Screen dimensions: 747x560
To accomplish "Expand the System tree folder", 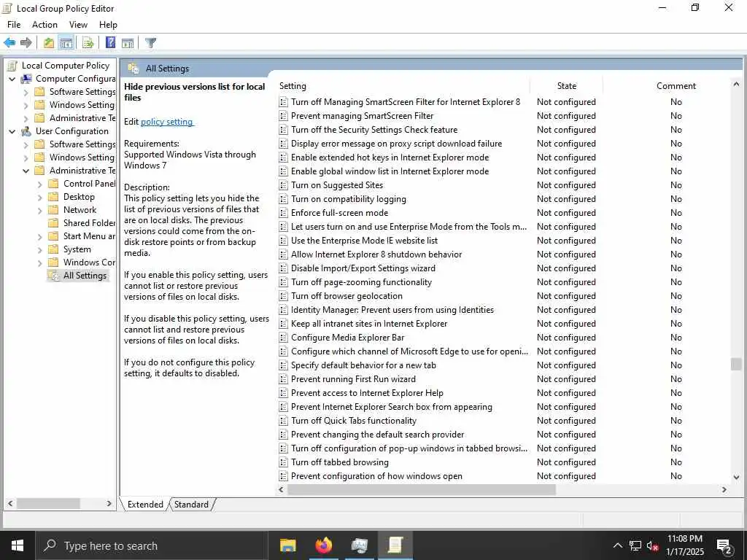I will coord(40,249).
